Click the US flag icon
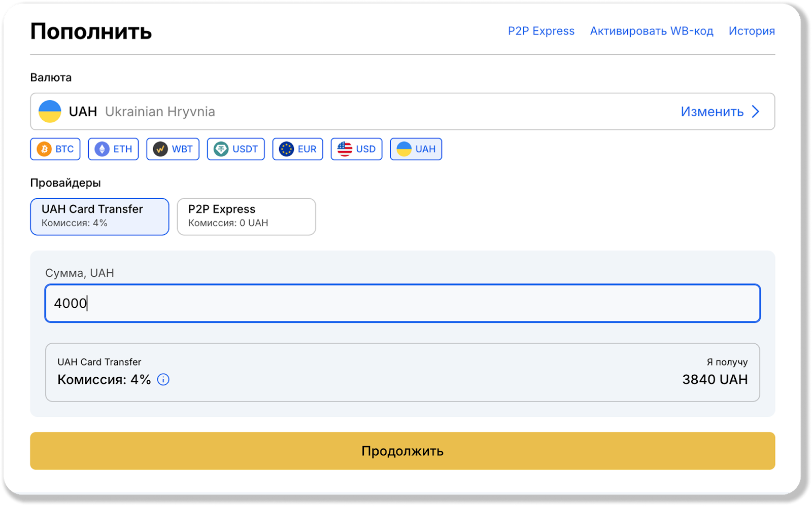The height and width of the screenshot is (506, 812). pyautogui.click(x=345, y=149)
